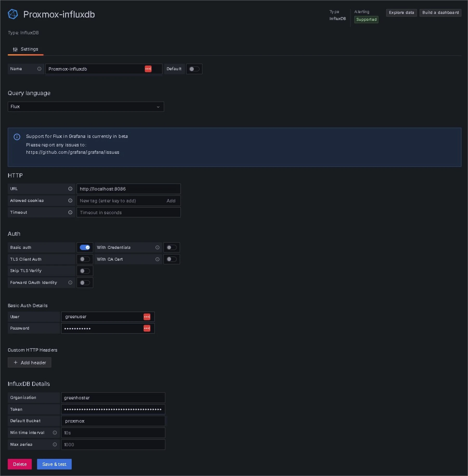Enable the Default data source toggle

pyautogui.click(x=194, y=69)
